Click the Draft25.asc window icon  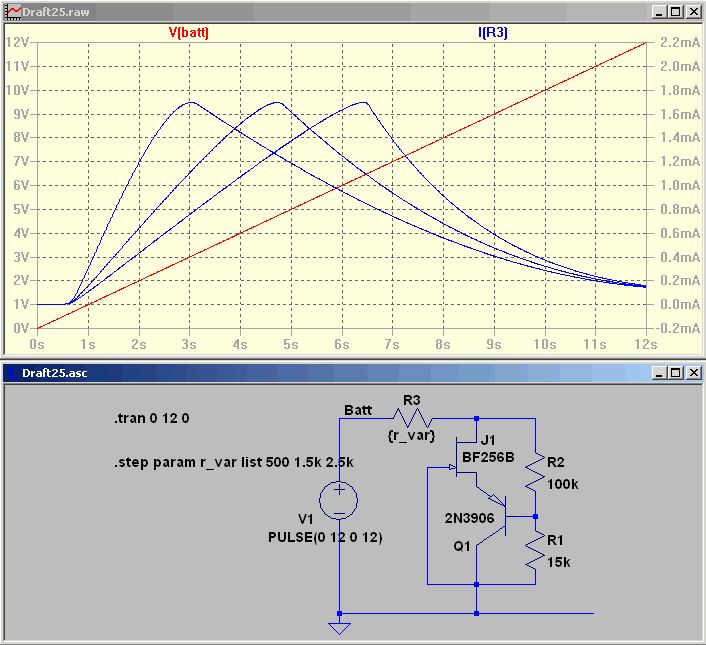12,373
